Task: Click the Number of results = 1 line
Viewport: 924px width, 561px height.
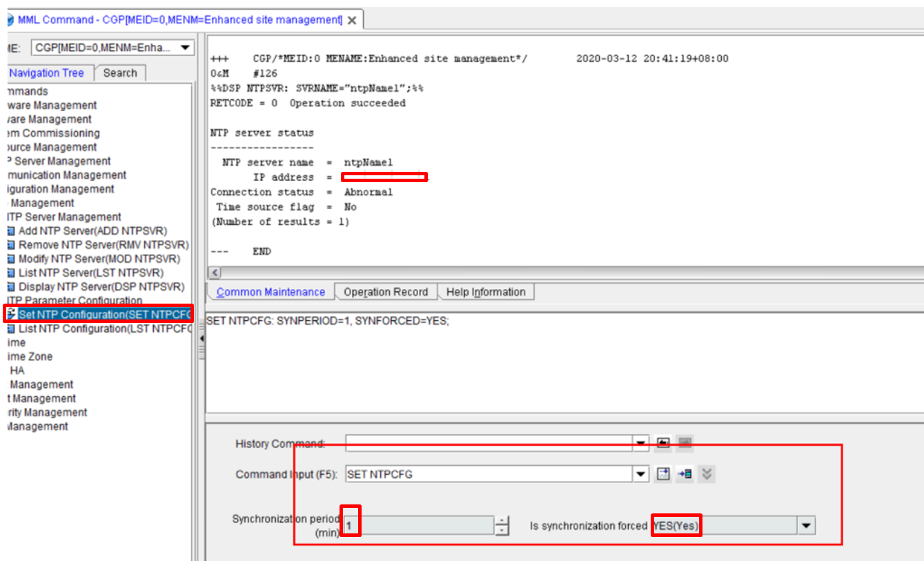Action: 280,222
